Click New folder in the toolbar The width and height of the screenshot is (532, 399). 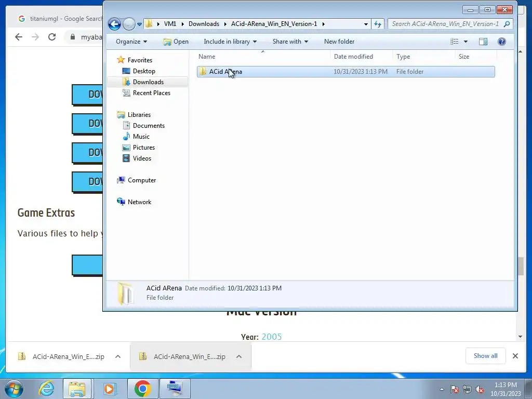coord(339,42)
